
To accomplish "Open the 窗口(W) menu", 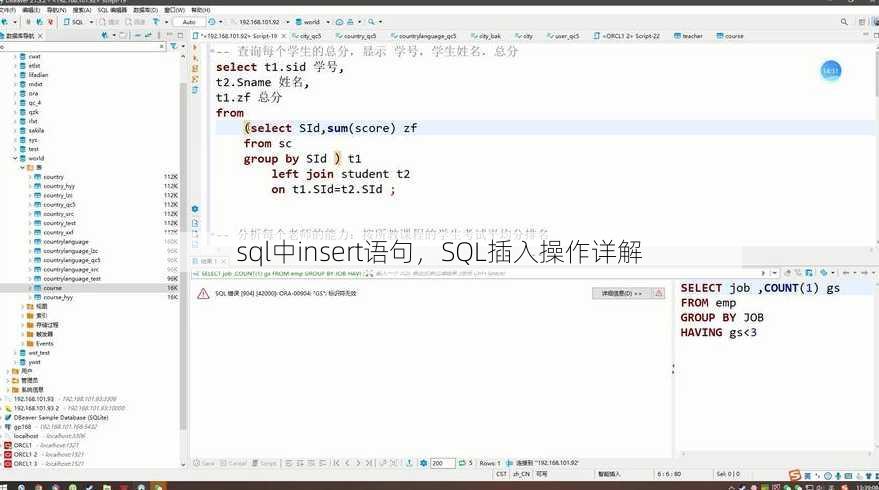I will [x=174, y=10].
